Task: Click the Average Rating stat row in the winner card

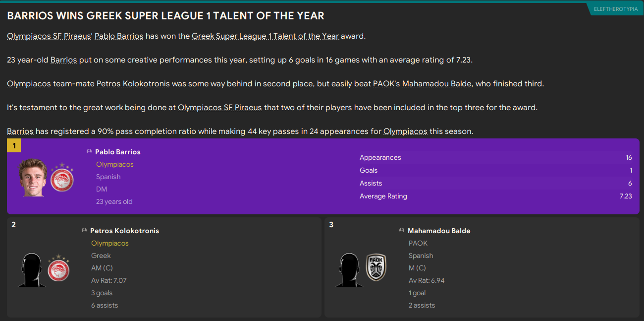Action: [x=495, y=196]
